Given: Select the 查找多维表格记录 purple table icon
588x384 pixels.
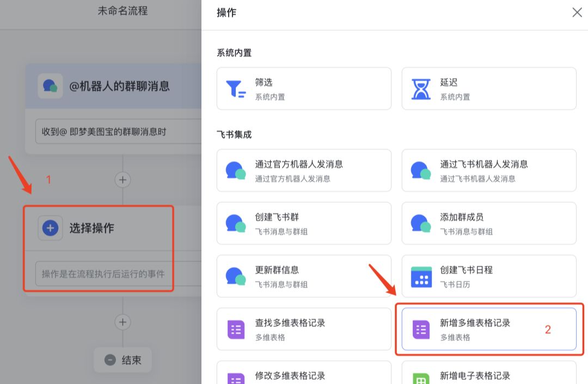Looking at the screenshot, I should point(235,329).
